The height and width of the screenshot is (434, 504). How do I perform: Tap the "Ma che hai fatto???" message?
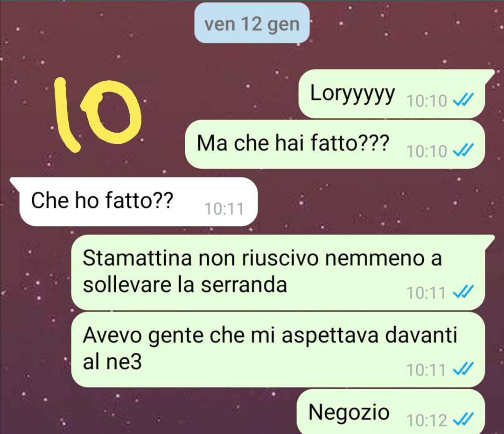click(x=335, y=144)
